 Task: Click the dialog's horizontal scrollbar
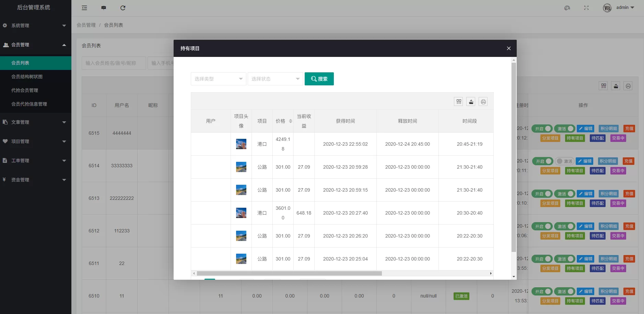pos(289,273)
